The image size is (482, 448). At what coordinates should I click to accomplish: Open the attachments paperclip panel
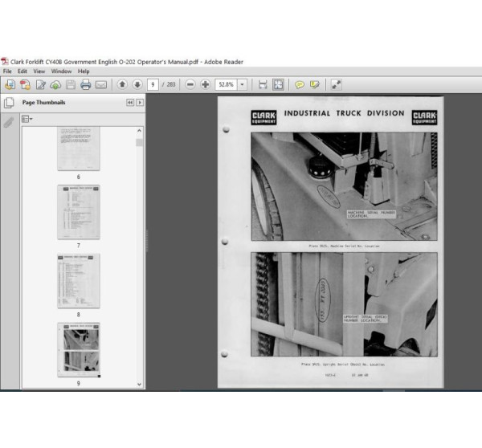(9, 122)
